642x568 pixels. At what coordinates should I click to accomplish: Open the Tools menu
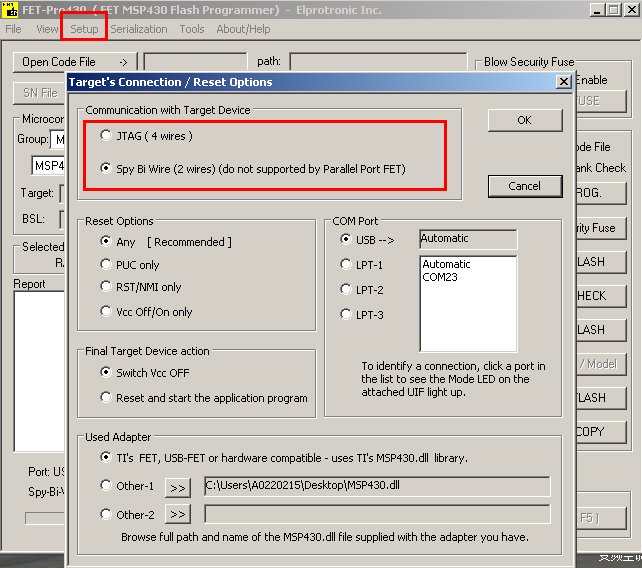[192, 29]
